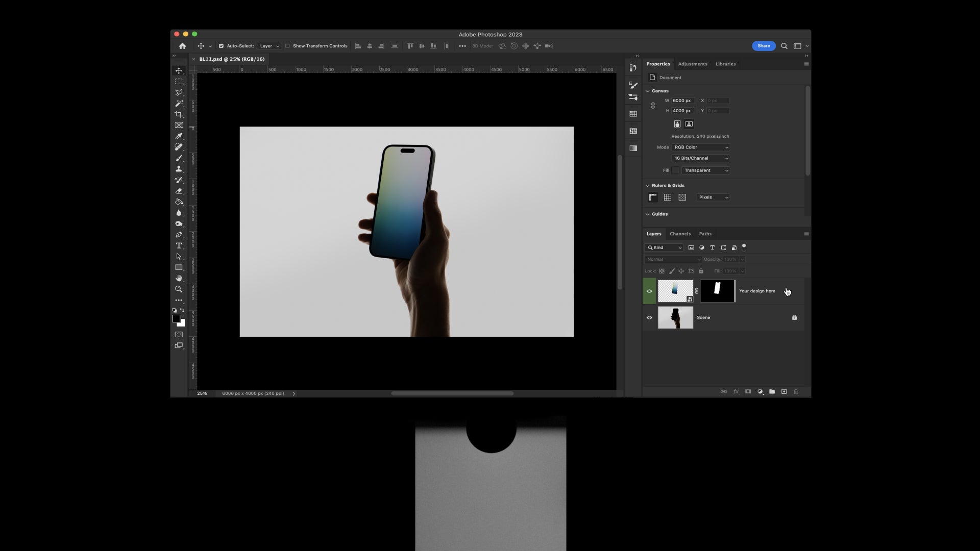
Task: Collapse the Rulers & Grids section
Action: [x=647, y=185]
